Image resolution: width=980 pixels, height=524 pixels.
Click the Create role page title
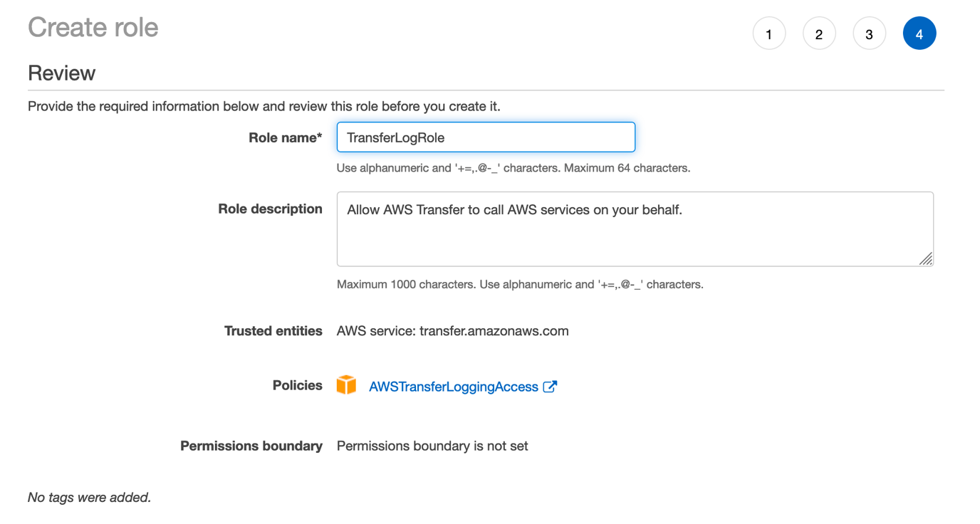(x=93, y=28)
